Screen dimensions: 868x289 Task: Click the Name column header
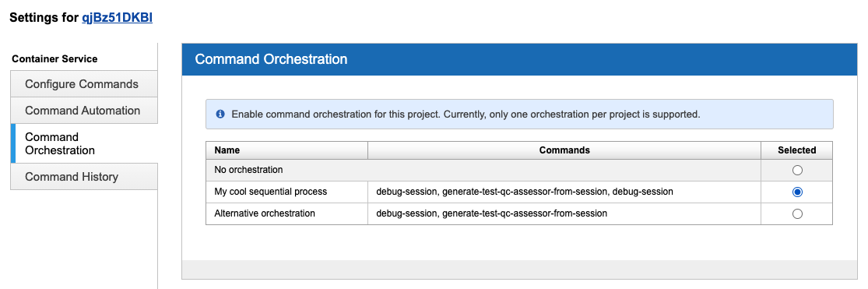[x=286, y=150]
